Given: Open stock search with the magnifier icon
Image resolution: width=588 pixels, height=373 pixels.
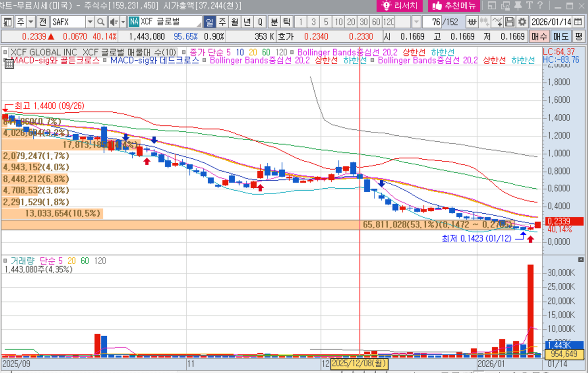Looking at the screenshot, I should click(100, 22).
